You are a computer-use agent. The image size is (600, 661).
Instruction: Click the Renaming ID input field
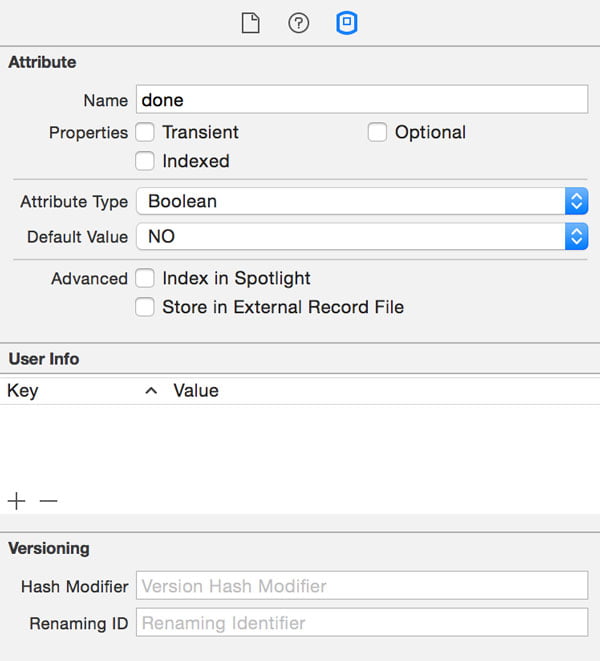pyautogui.click(x=362, y=622)
